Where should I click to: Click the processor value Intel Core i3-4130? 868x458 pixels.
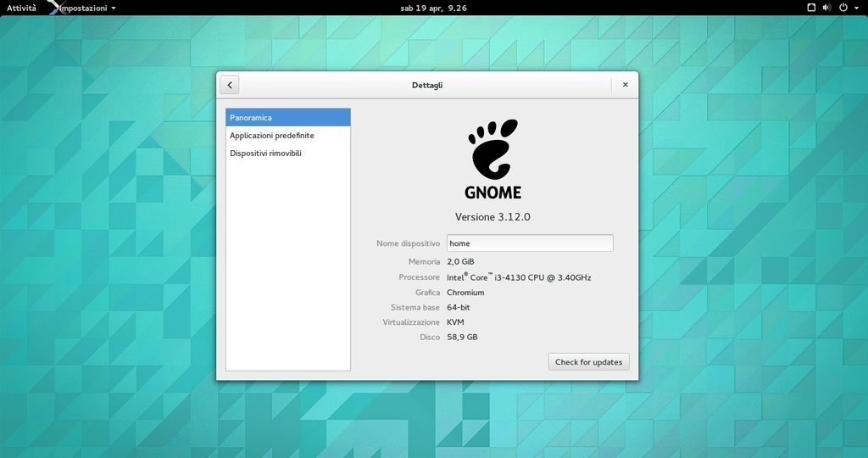[x=519, y=277]
